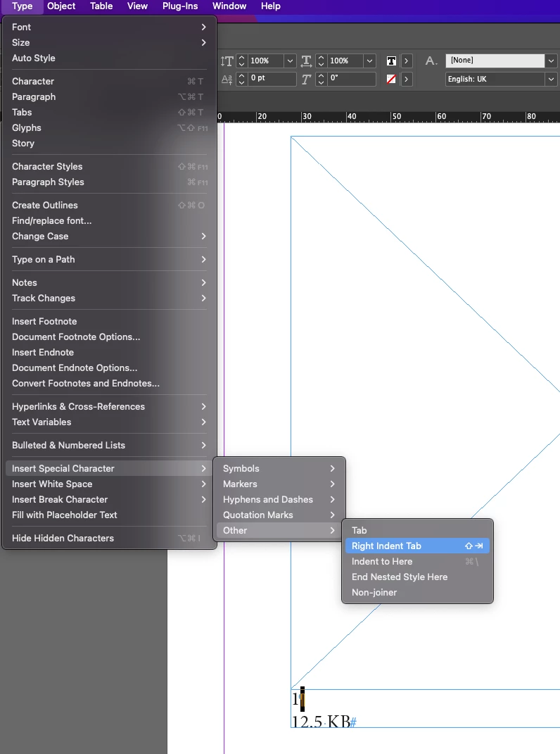Click the skew angle stepper arrows
Screen dimensions: 560x754
(x=321, y=79)
